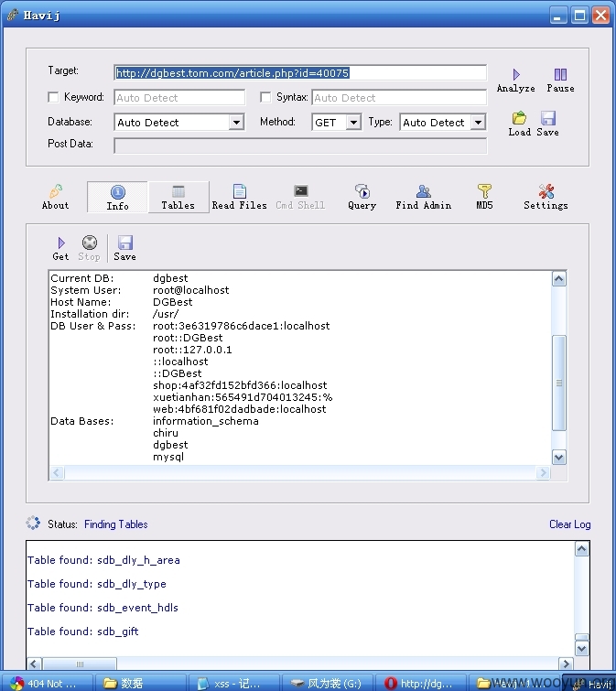Open the Database dropdown
616x691 pixels.
[237, 122]
